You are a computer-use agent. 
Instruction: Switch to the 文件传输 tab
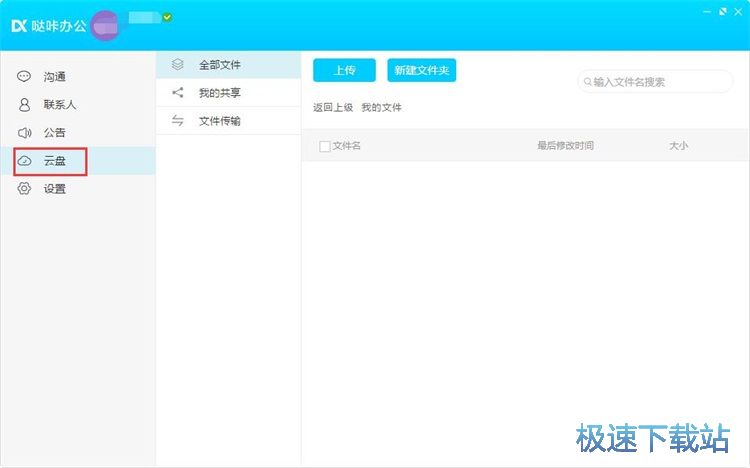coord(219,121)
